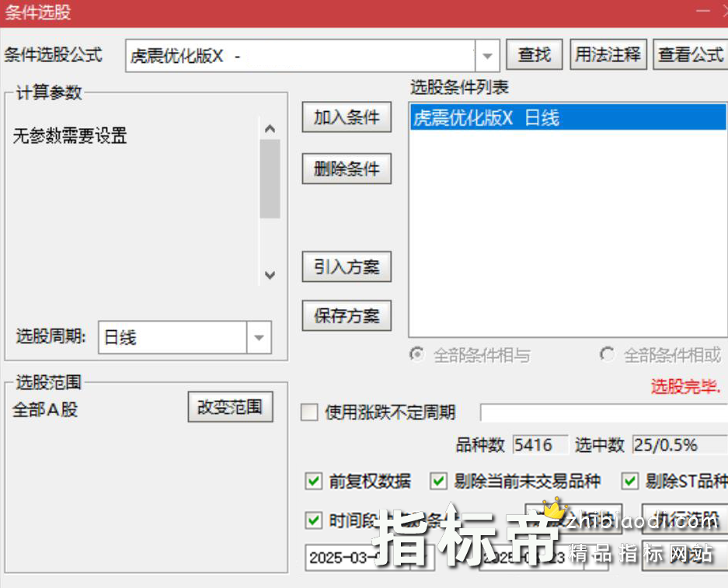
Task: Click the parameter panel scrollbar thumb
Action: (270, 179)
